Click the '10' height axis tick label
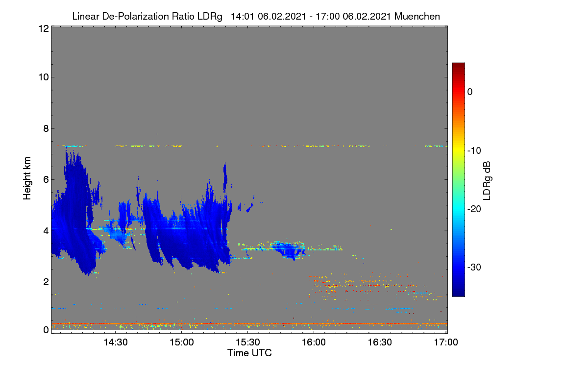The image size is (588, 392). coord(43,77)
